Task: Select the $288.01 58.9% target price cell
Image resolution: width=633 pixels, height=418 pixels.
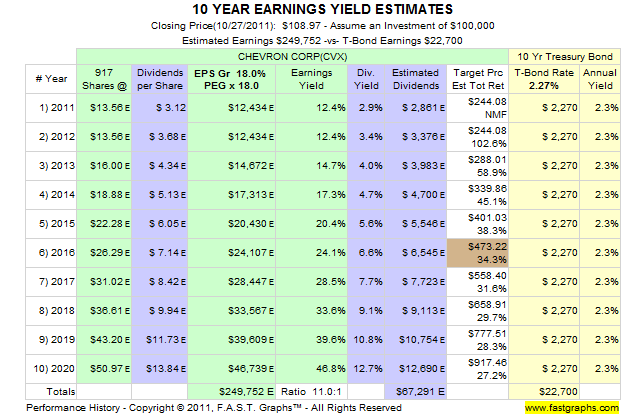Action: (x=478, y=166)
